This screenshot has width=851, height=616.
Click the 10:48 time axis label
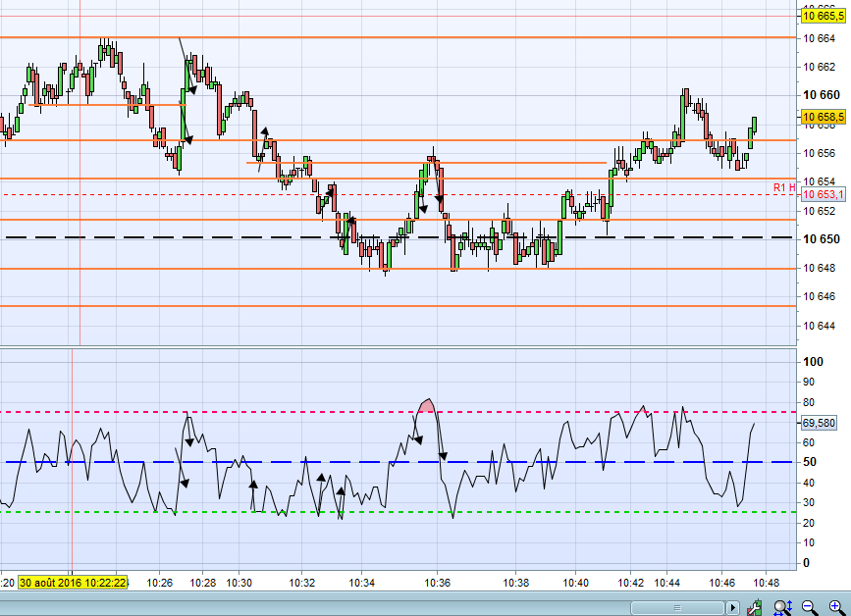pyautogui.click(x=766, y=583)
